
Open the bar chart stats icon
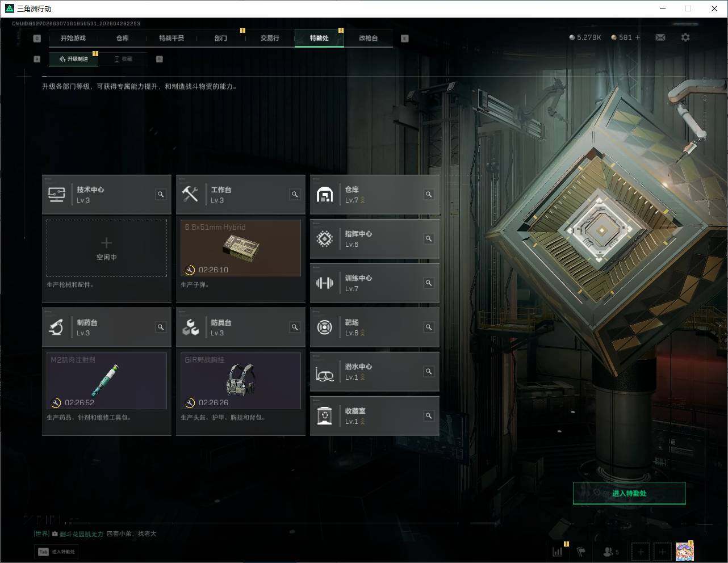(558, 551)
